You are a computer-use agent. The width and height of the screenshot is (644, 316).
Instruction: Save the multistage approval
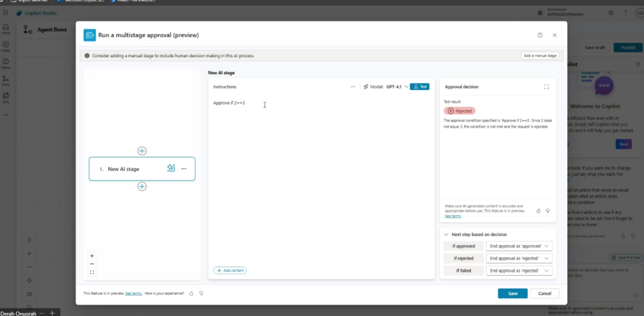[513, 293]
